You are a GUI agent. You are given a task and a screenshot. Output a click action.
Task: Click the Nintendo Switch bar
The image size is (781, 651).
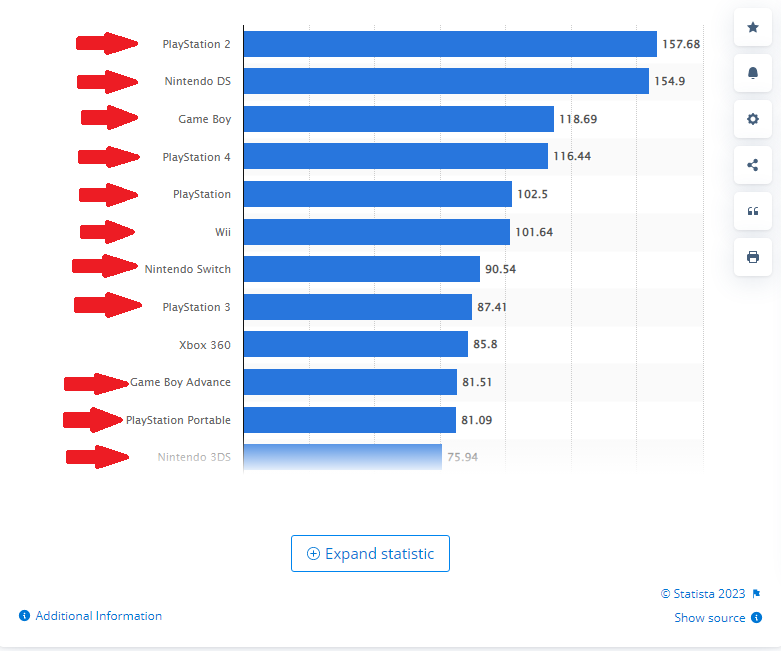[361, 269]
